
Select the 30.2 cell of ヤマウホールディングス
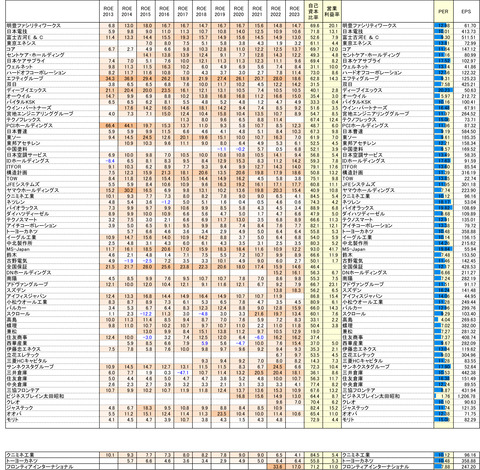[x=127, y=190]
